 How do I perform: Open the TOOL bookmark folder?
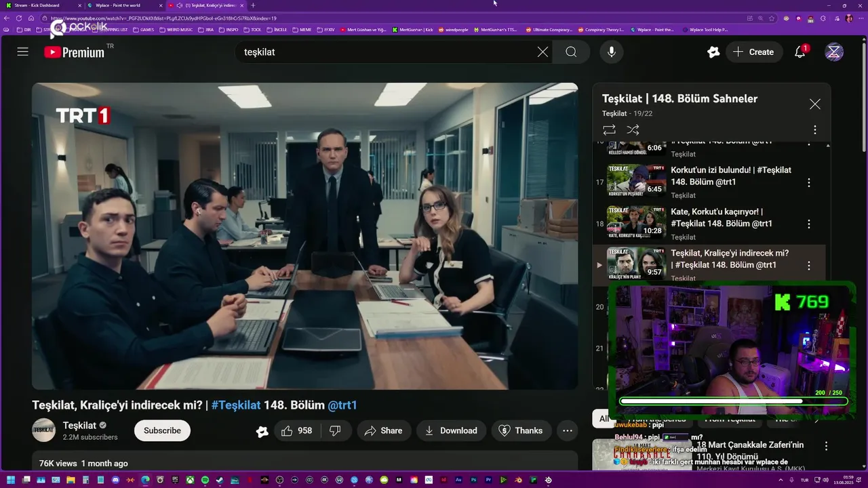pos(252,30)
